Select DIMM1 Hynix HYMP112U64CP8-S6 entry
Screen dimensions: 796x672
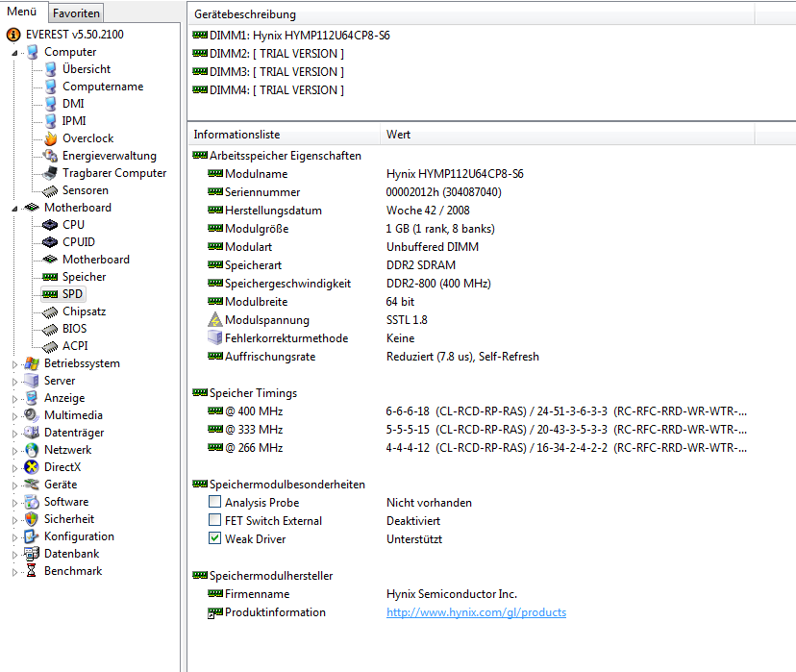point(291,36)
